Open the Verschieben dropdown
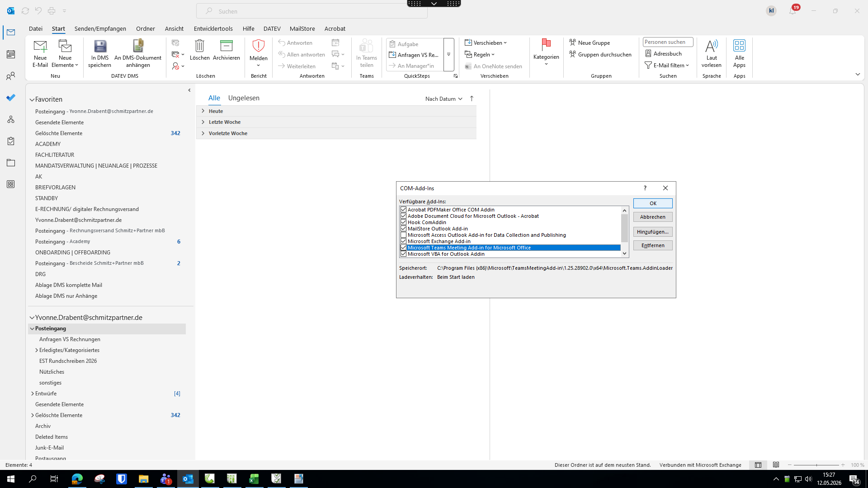Image resolution: width=868 pixels, height=488 pixels. pos(486,42)
